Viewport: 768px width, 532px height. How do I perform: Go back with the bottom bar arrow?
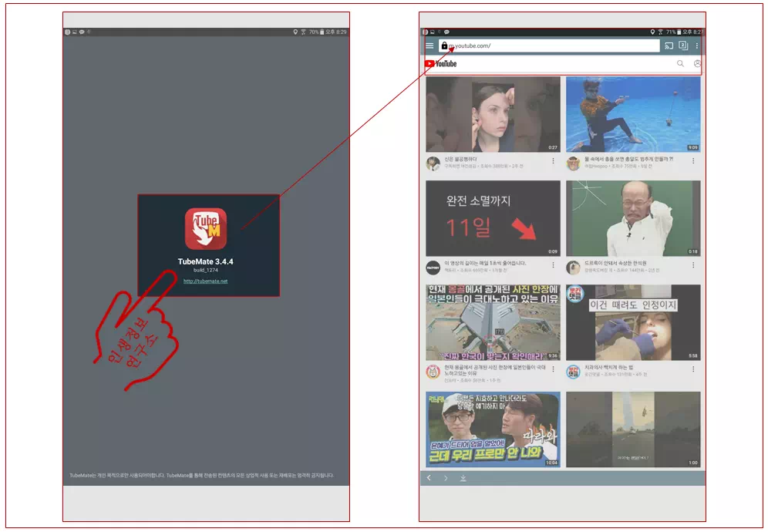[x=429, y=477]
